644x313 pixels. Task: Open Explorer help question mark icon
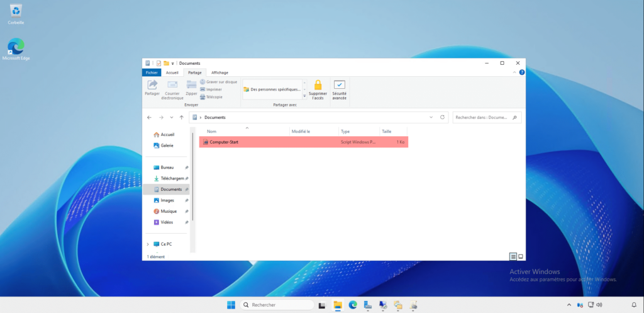[521, 72]
